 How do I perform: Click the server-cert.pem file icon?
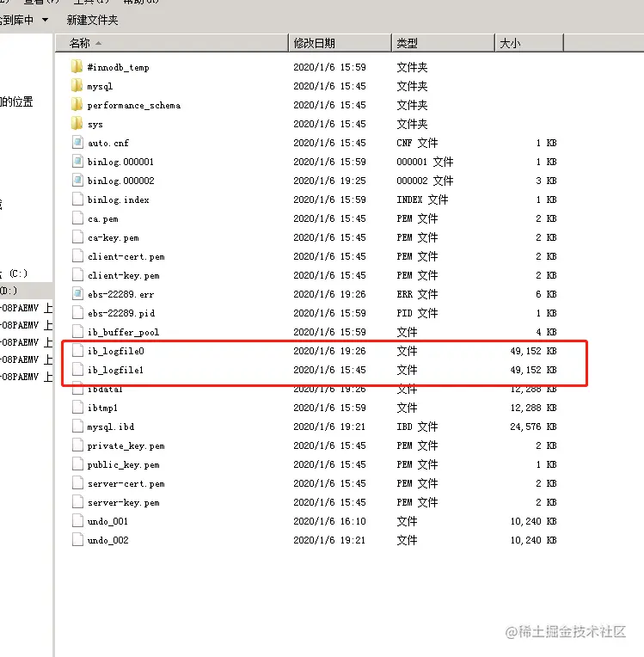point(77,483)
